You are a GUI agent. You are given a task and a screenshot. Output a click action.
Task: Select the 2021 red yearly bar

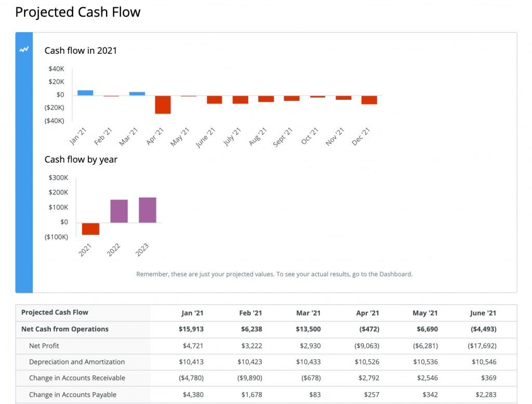[x=90, y=229]
